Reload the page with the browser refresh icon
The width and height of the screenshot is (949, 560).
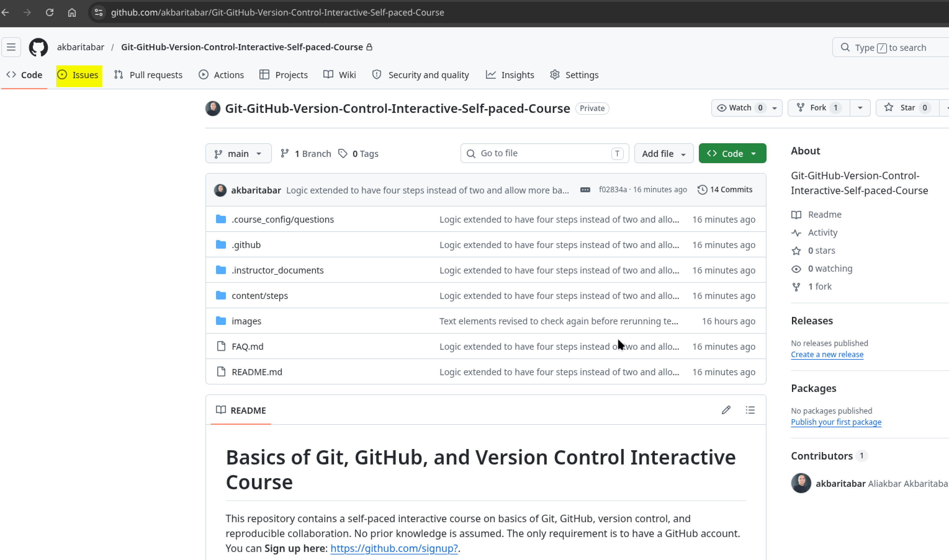49,12
